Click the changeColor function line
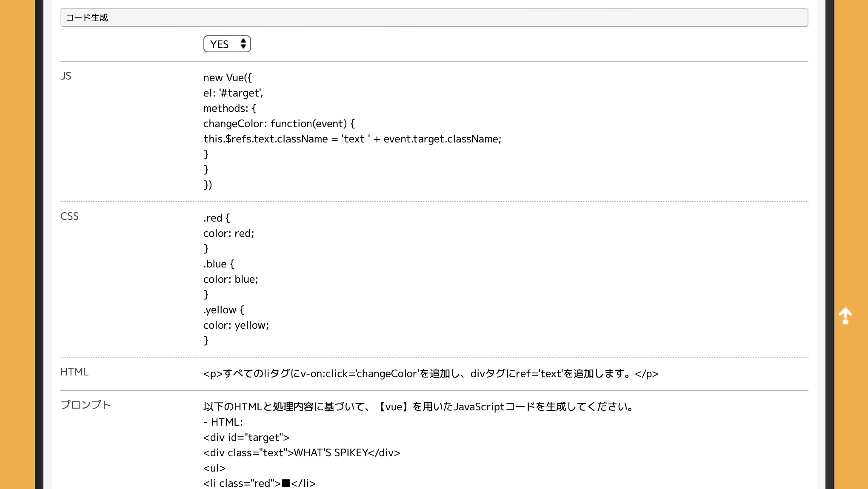Viewport: 868px width, 489px height. pyautogui.click(x=279, y=124)
